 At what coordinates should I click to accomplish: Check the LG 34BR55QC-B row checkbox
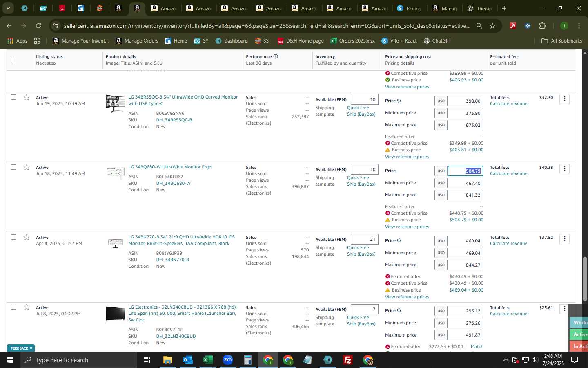click(x=13, y=97)
